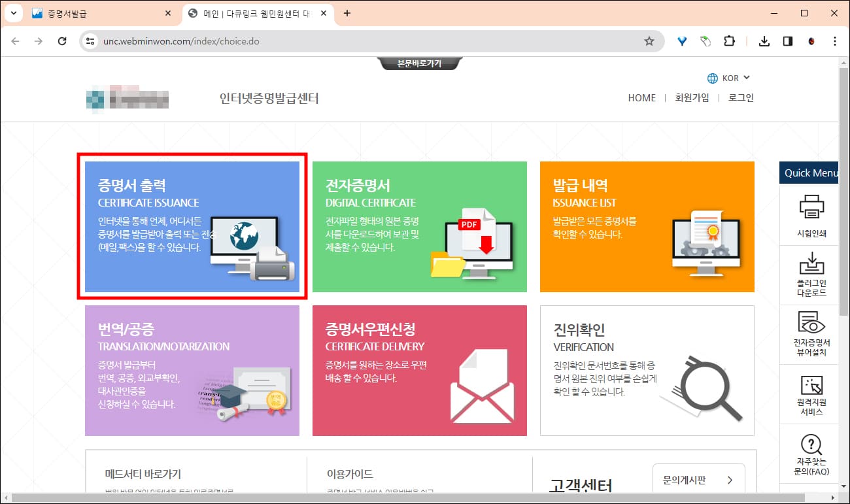Open the browser three-dot menu
Image resolution: width=850 pixels, height=504 pixels.
point(835,41)
